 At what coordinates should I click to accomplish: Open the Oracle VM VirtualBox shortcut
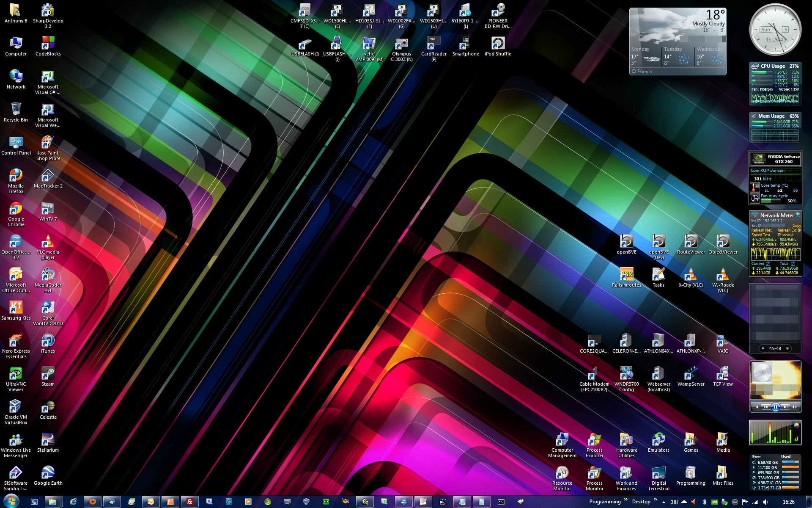point(16,407)
